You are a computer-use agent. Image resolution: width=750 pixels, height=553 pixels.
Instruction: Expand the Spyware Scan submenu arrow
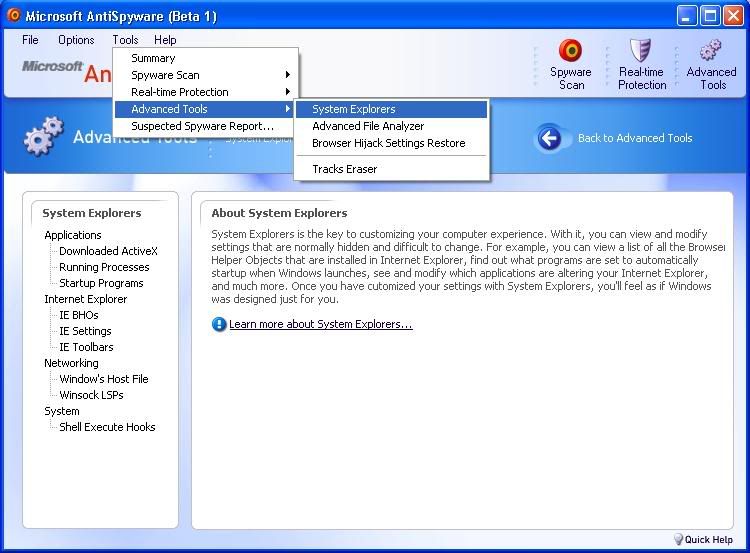(287, 75)
